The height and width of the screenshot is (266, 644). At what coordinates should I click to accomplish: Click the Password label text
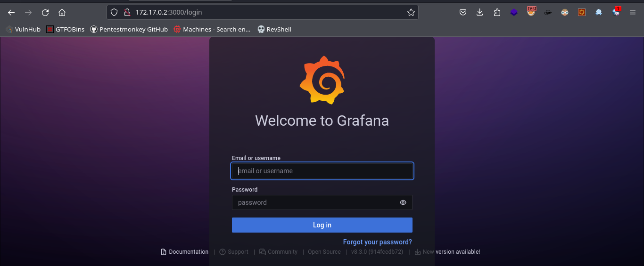(245, 190)
